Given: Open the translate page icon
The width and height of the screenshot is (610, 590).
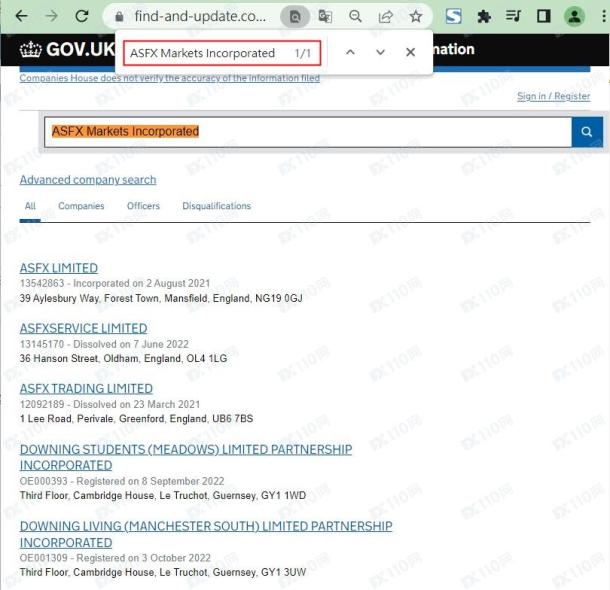Looking at the screenshot, I should 325,16.
